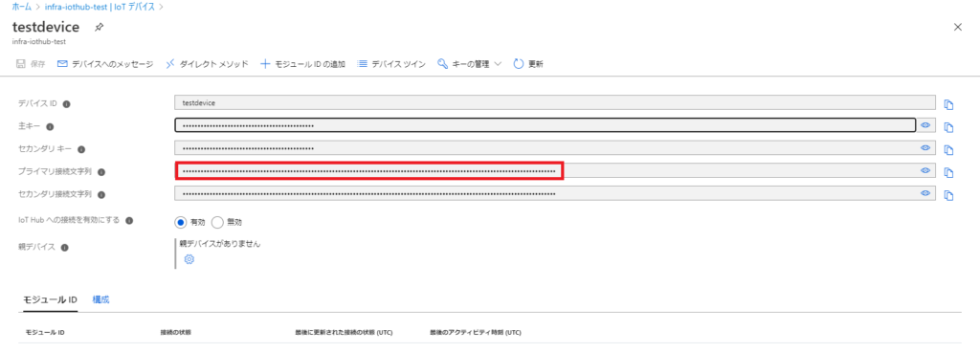Open デバイス ツイン

[x=391, y=64]
